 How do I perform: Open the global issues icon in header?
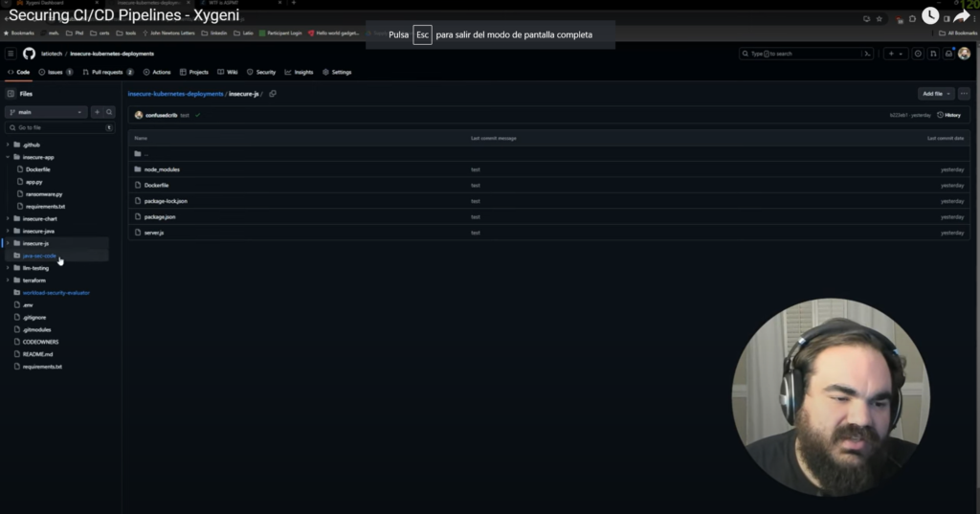pyautogui.click(x=918, y=54)
